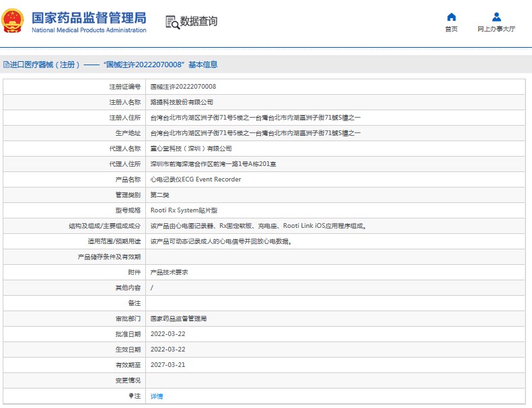Select product name 心电记录仪ECG Event Recorder
532x408 pixels.
click(x=196, y=179)
